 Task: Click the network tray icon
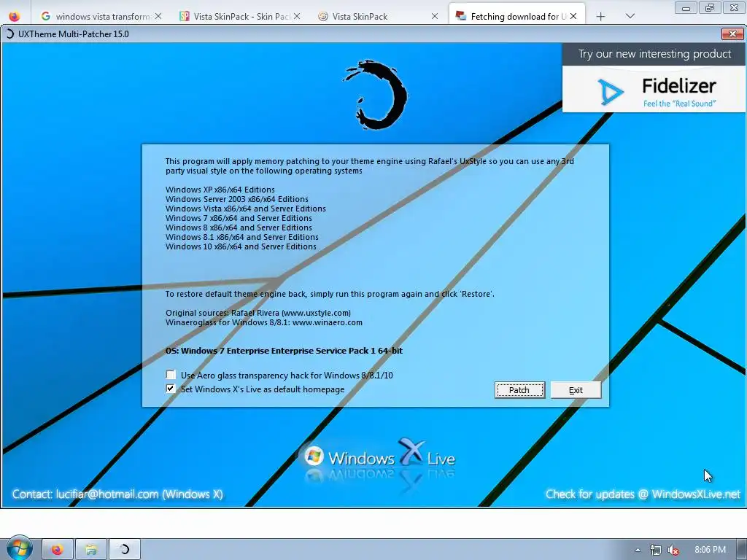(656, 550)
